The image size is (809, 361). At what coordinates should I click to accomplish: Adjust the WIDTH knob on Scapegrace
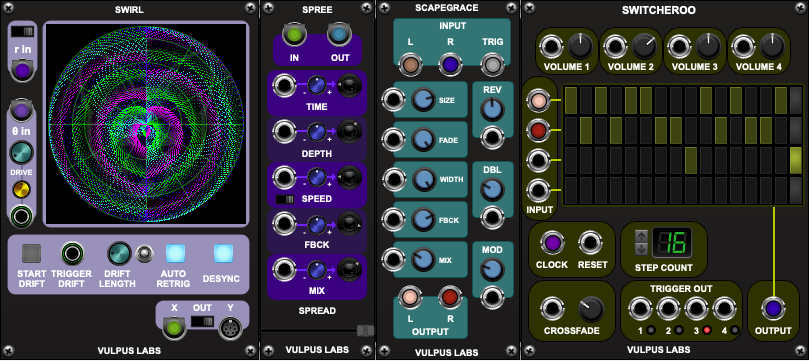click(x=423, y=179)
